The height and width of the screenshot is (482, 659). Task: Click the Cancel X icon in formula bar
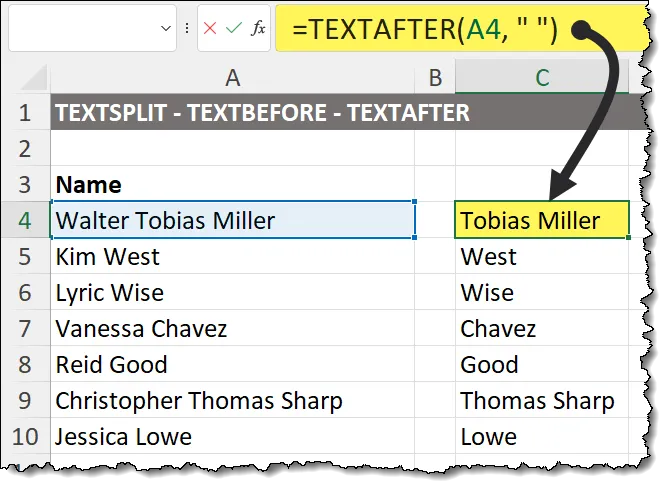point(210,29)
